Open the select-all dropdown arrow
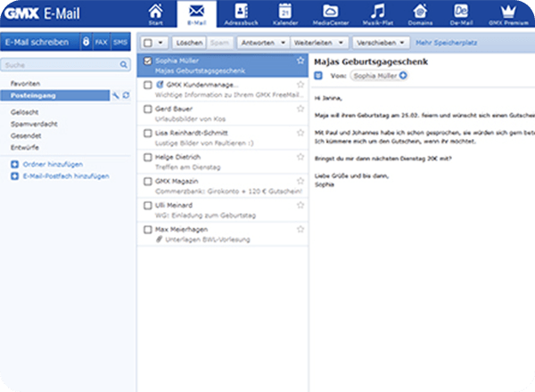535x392 pixels. click(x=160, y=43)
